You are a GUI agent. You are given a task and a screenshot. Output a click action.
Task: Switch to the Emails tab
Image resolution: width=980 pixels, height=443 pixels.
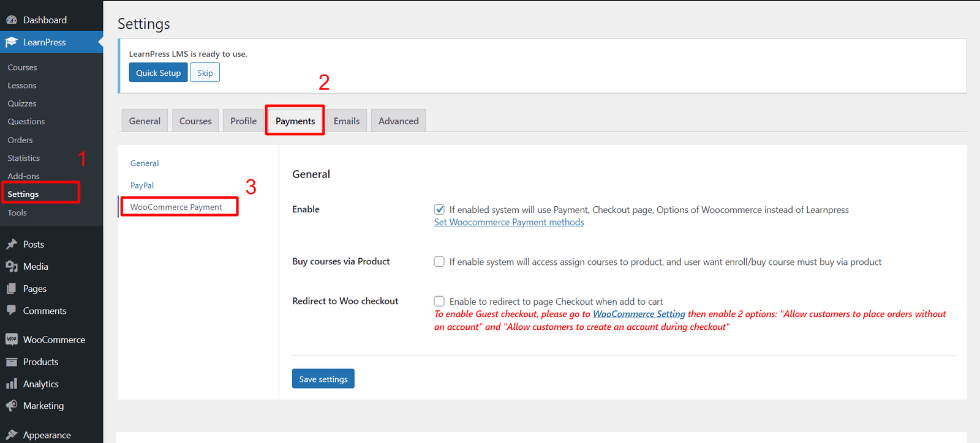pos(347,121)
